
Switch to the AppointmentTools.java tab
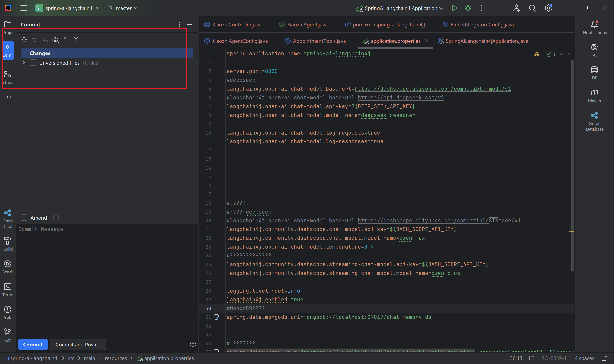(x=319, y=41)
